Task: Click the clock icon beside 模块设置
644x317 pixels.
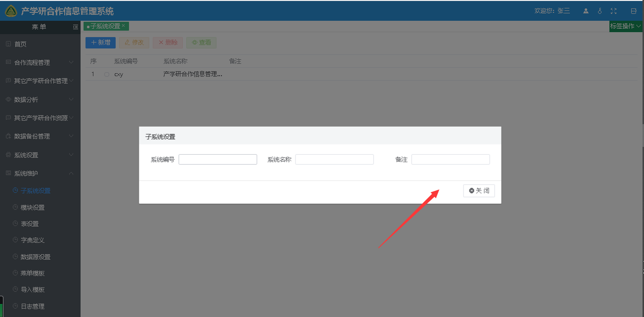Action: point(15,207)
